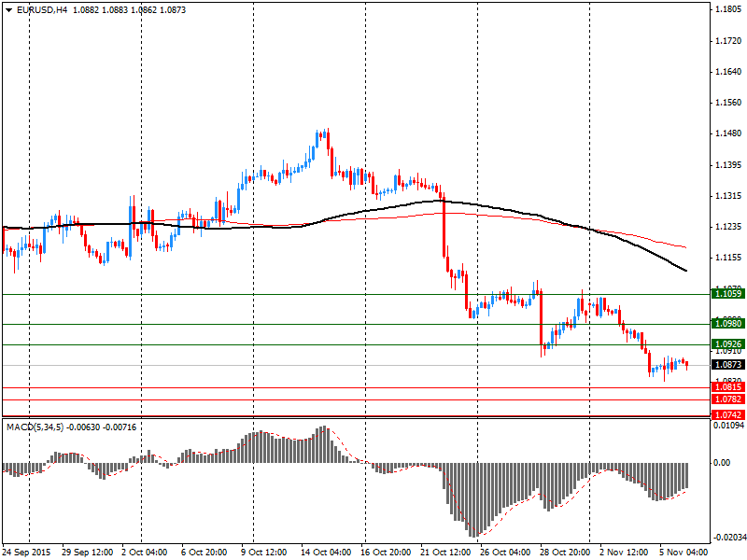Click the 1.1640 price scale value
The image size is (747, 560).
point(728,72)
